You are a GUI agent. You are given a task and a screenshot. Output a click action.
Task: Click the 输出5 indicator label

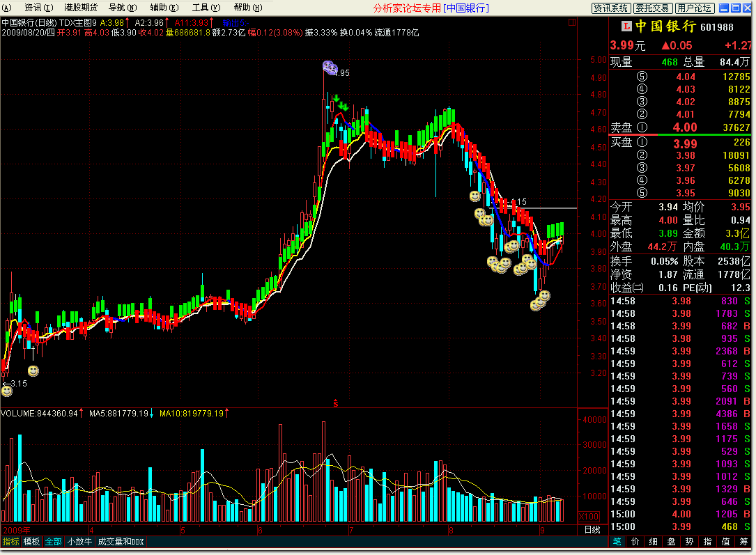click(x=236, y=23)
